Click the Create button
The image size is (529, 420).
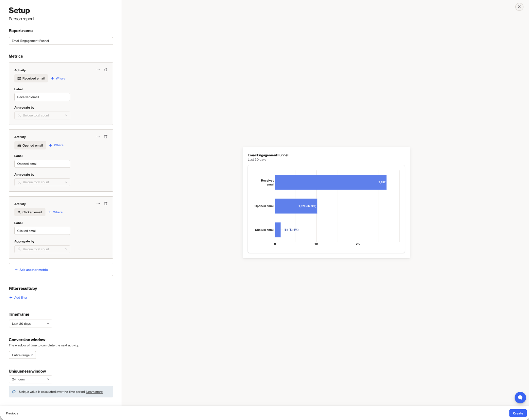[x=518, y=413]
